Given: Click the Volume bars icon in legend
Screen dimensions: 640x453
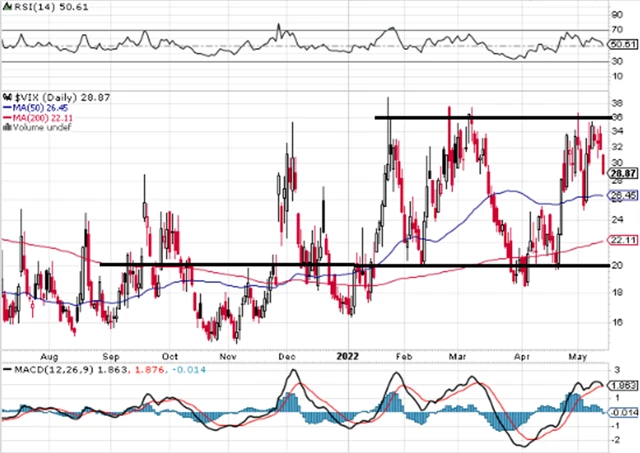Looking at the screenshot, I should click(7, 128).
